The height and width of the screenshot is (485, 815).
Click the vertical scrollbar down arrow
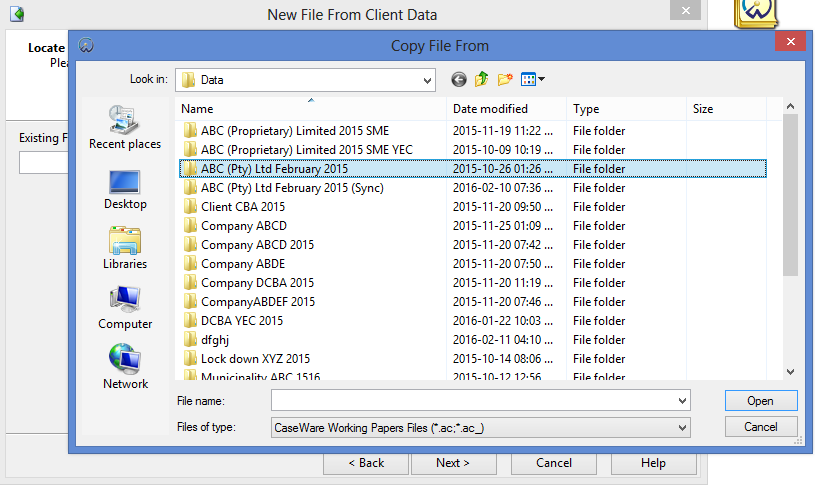[x=790, y=371]
